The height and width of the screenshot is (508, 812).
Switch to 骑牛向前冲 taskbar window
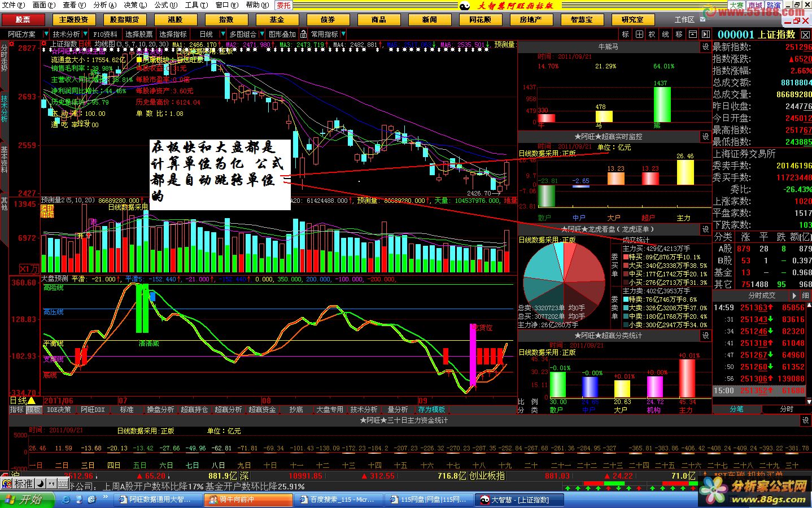coord(248,500)
